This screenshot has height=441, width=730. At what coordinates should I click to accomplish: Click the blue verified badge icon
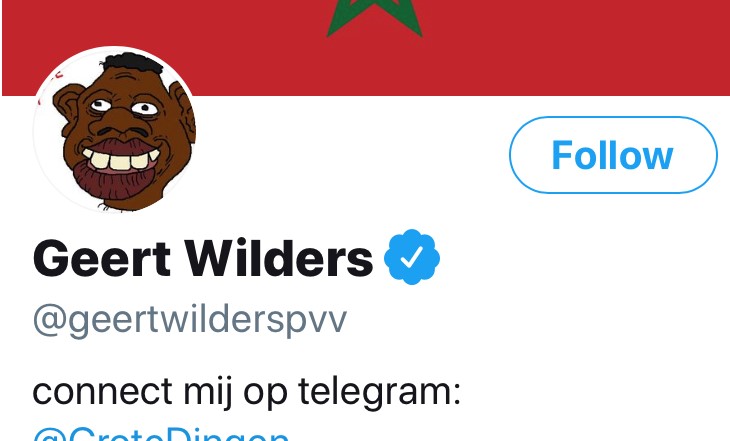point(412,257)
